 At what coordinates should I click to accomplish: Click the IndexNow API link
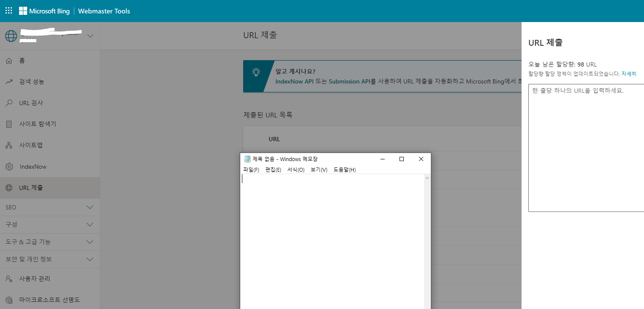coord(294,81)
